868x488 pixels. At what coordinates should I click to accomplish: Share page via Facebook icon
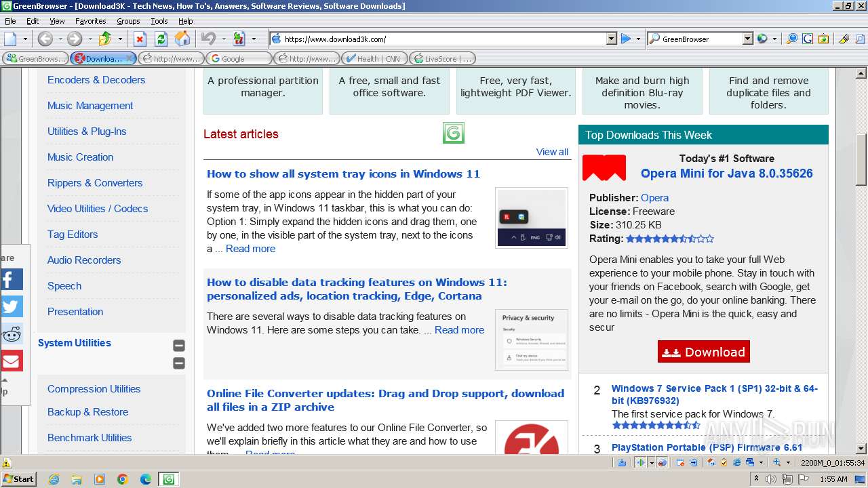(x=12, y=279)
